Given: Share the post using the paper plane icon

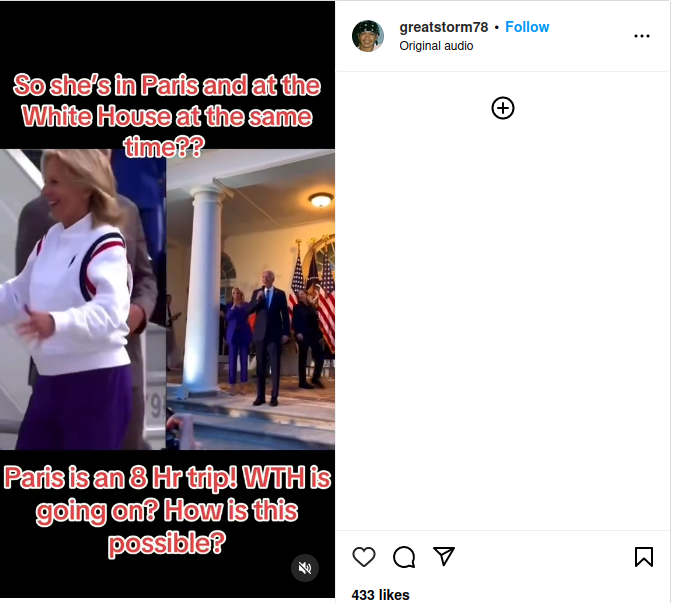Looking at the screenshot, I should (444, 556).
